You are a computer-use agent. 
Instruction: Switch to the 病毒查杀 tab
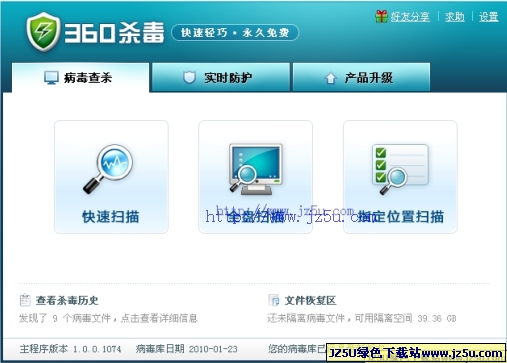coord(80,77)
